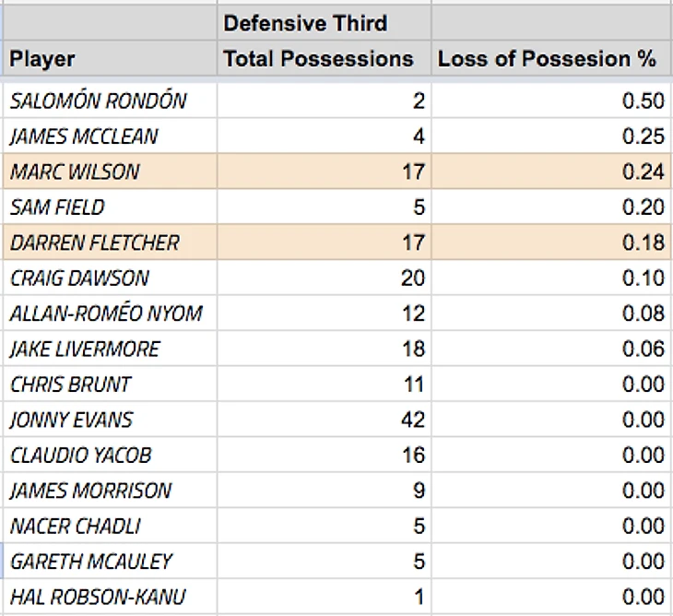
Task: Select the Loss of Possesion % header
Action: pos(551,58)
